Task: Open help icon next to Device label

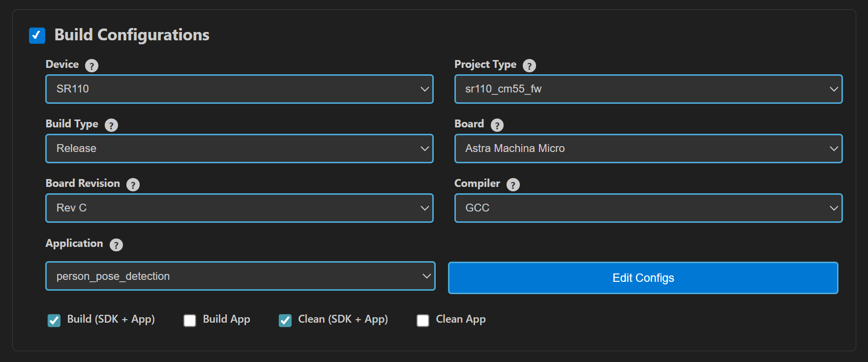Action: 91,65
